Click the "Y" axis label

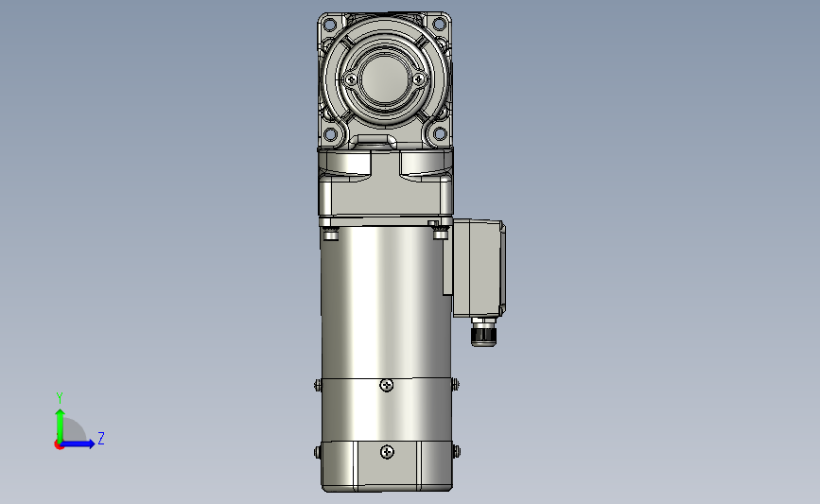point(60,397)
